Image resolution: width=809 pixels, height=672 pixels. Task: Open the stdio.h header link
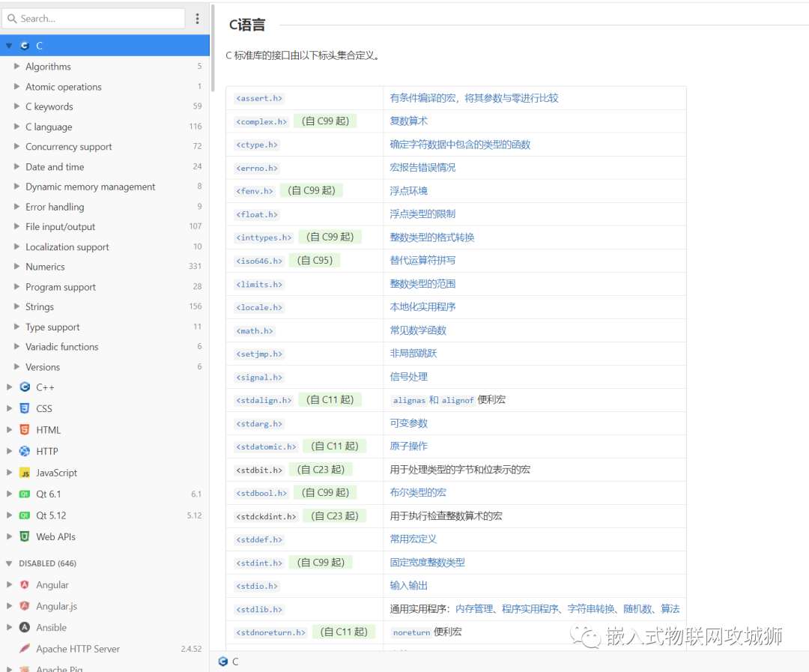(258, 585)
